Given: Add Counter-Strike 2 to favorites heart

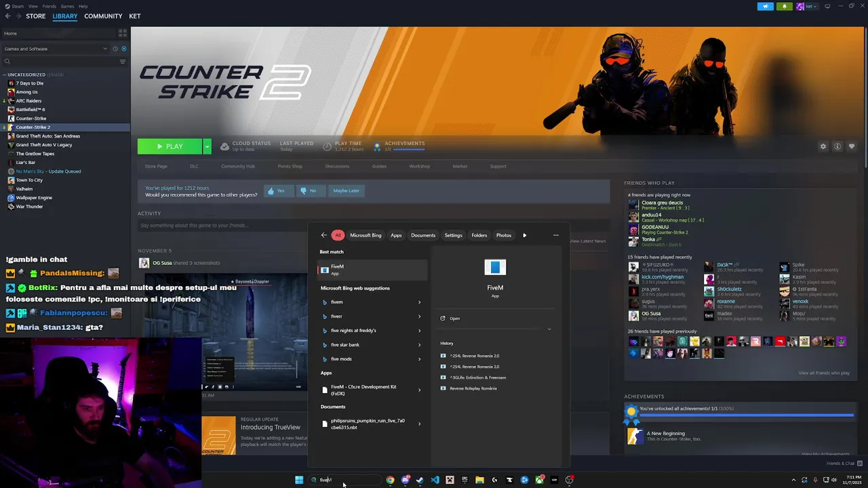Looking at the screenshot, I should 852,146.
